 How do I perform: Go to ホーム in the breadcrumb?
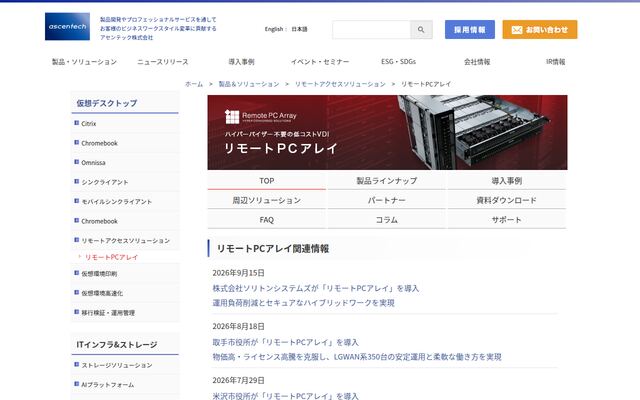(x=194, y=84)
